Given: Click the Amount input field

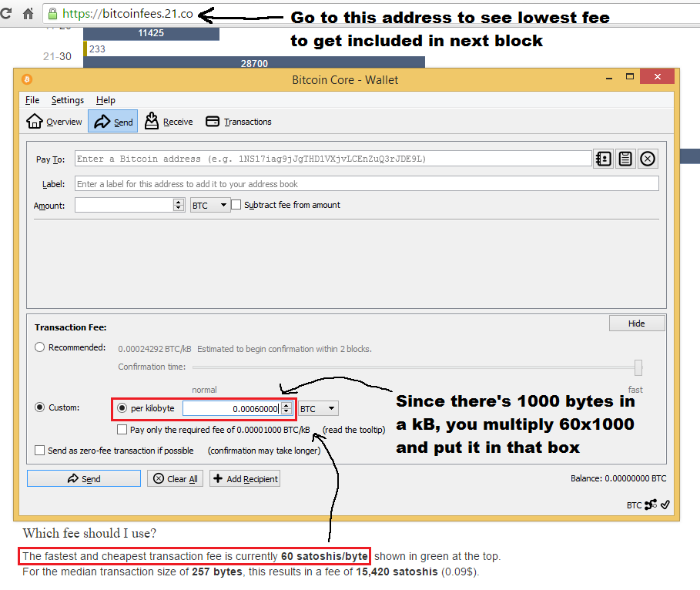Looking at the screenshot, I should click(124, 205).
